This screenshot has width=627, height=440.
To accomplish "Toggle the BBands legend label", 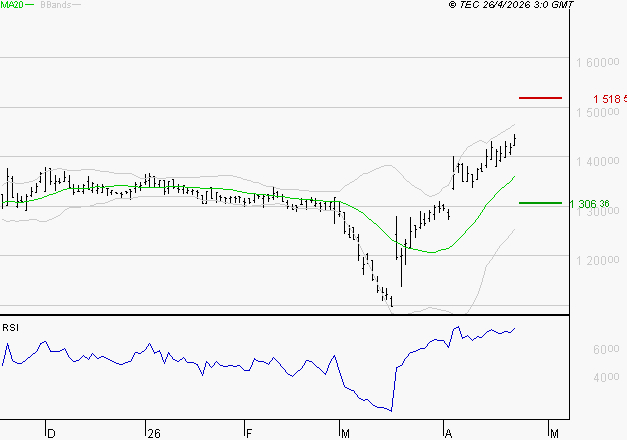I will [x=53, y=5].
